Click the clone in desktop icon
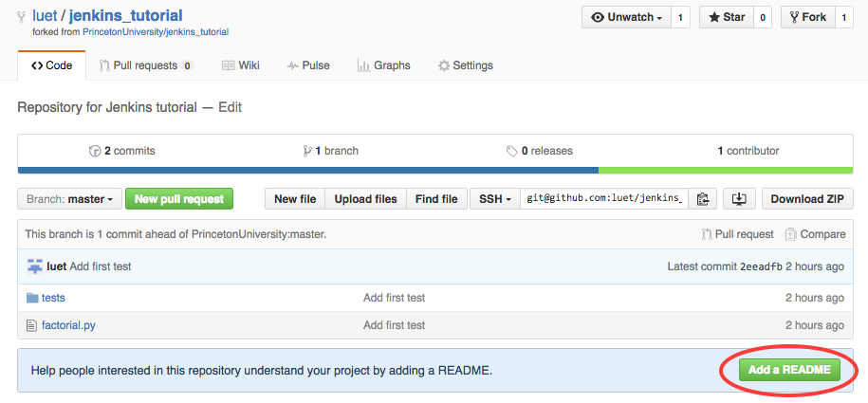The width and height of the screenshot is (868, 403). pos(740,199)
